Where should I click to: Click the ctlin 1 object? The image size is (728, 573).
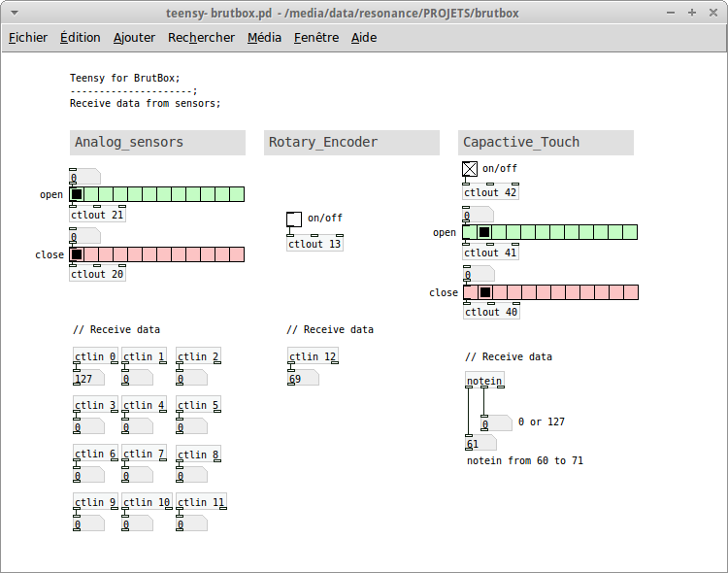(144, 356)
